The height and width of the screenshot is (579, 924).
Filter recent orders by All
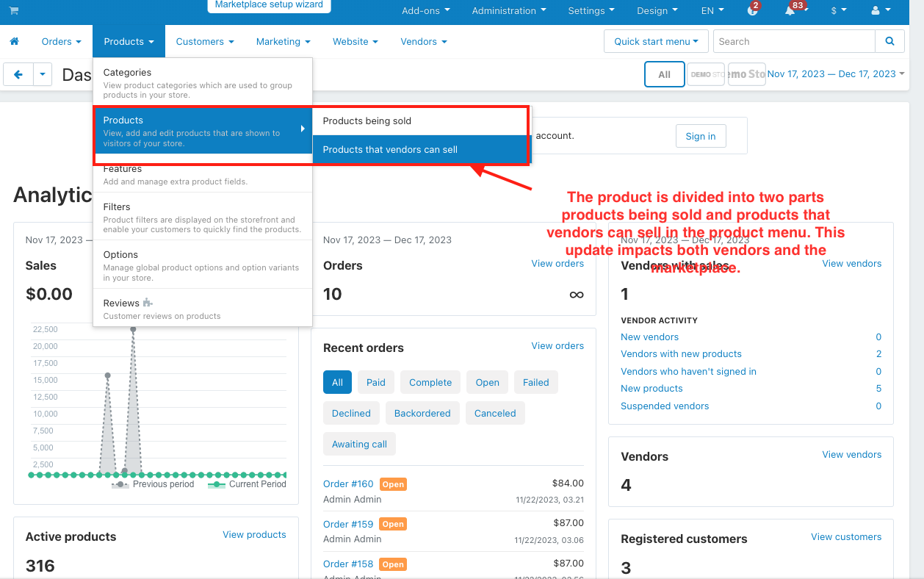pyautogui.click(x=337, y=382)
